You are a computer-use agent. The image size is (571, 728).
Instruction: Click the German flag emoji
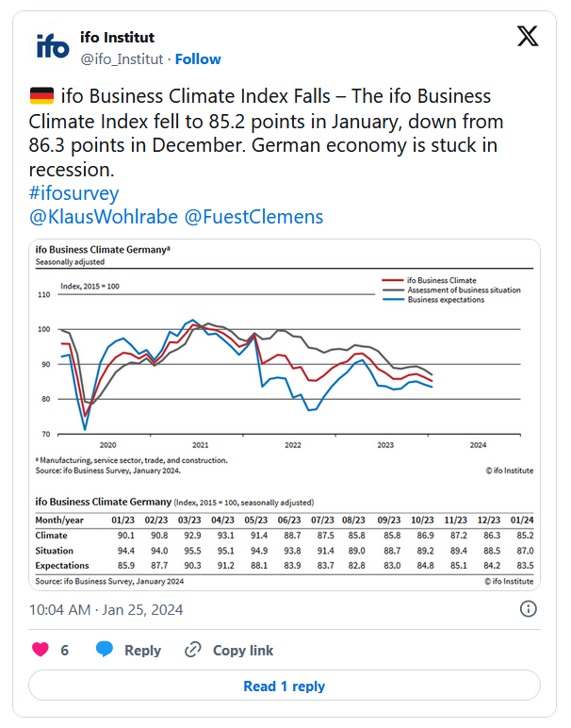(41, 96)
